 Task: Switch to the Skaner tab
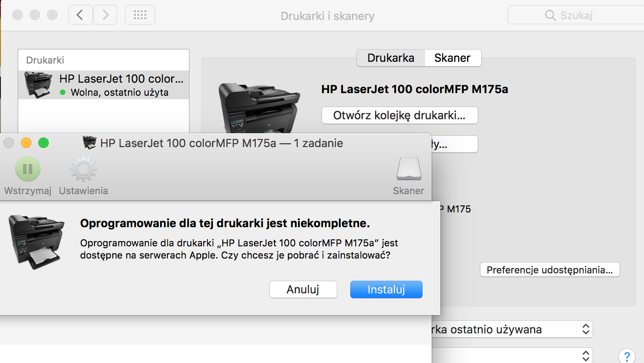click(453, 57)
